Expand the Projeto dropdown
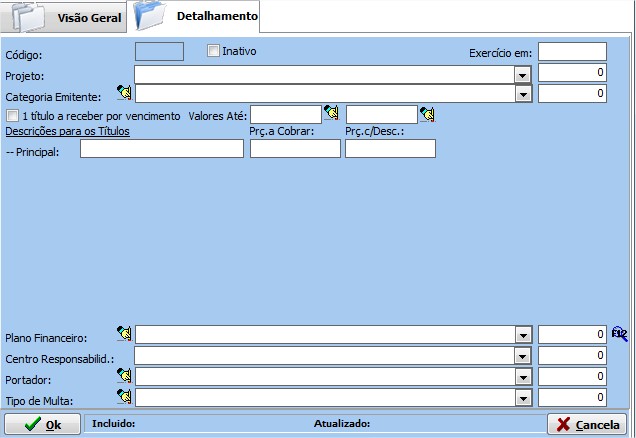The height and width of the screenshot is (438, 636). [x=521, y=74]
